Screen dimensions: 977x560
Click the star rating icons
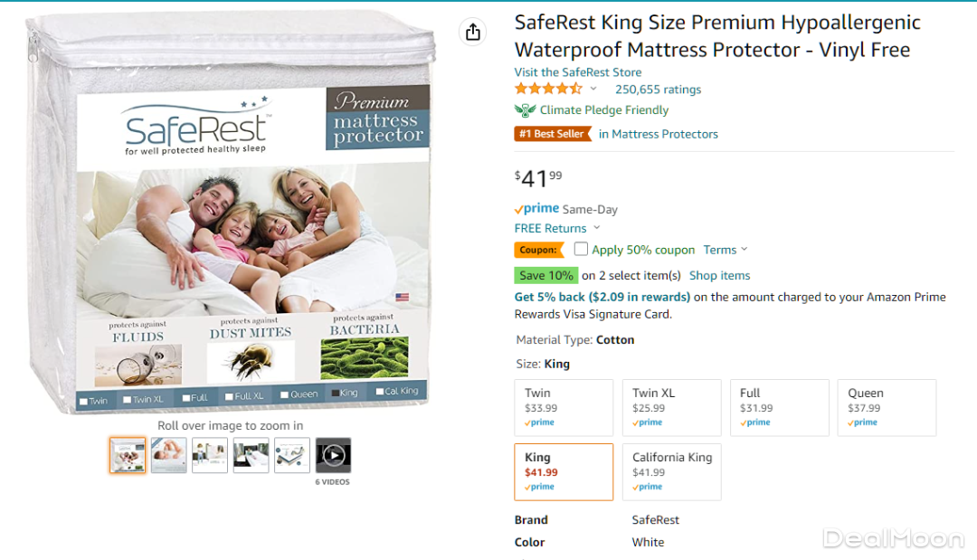pyautogui.click(x=548, y=89)
